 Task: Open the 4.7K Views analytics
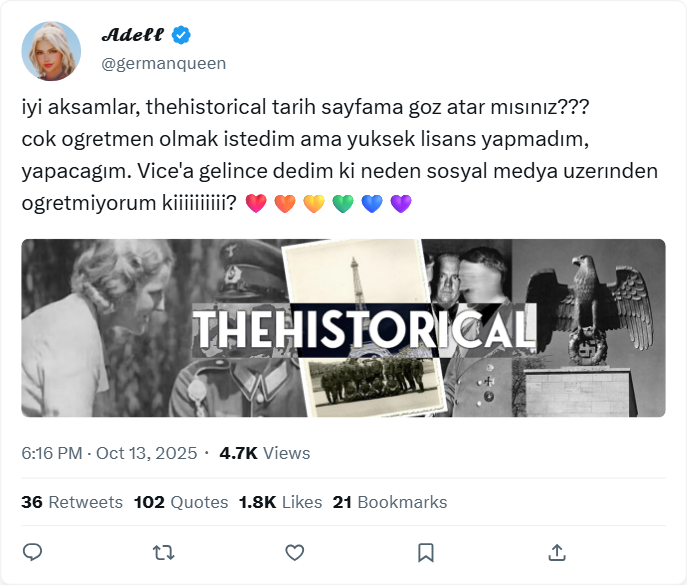(x=265, y=453)
